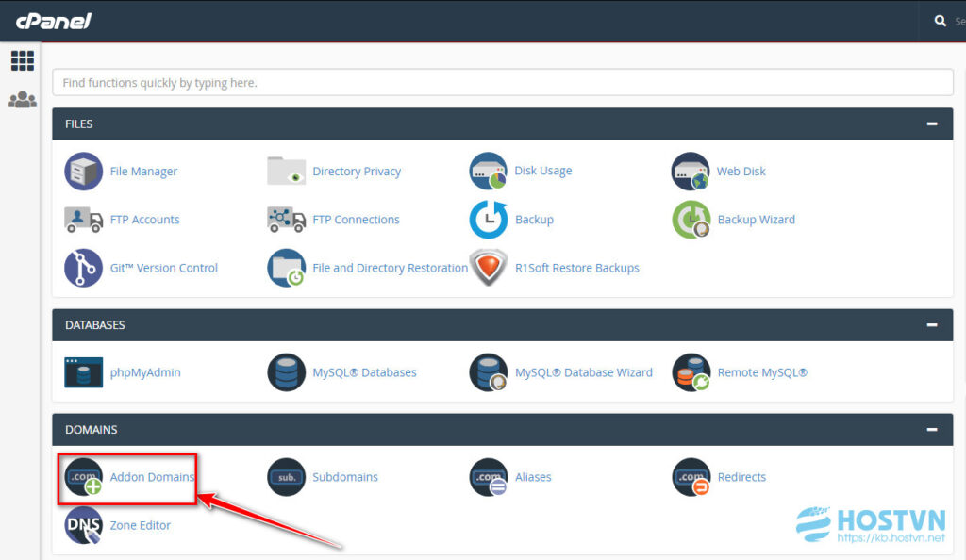The image size is (966, 560).
Task: Open Directory Privacy link
Action: 356,172
